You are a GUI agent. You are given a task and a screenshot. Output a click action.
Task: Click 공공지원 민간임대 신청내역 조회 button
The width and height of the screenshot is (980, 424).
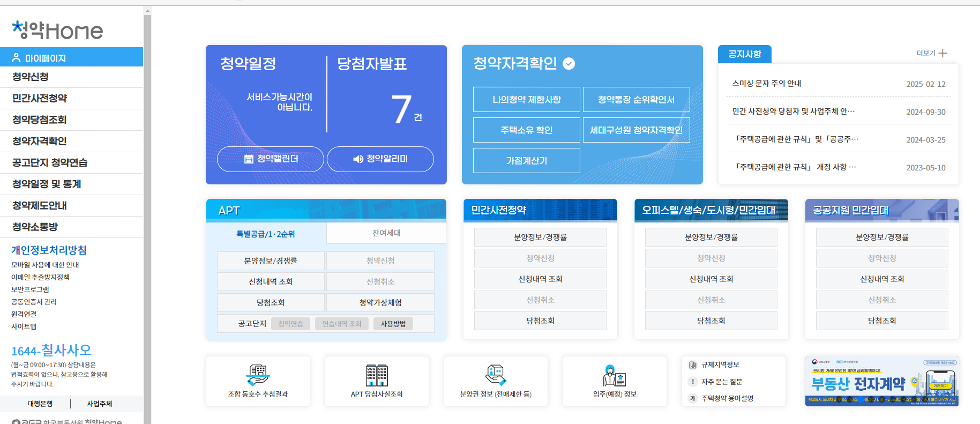click(882, 279)
